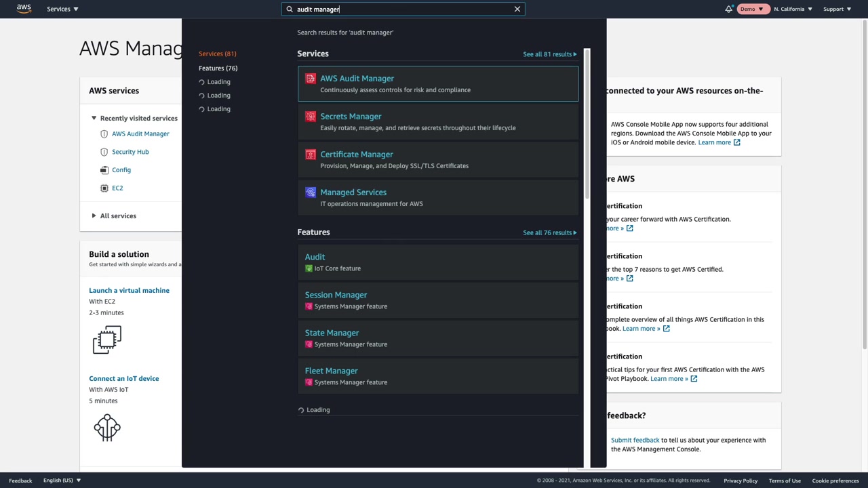This screenshot has height=488, width=868.
Task: Click the IoT Core feature icon under Audit
Action: 309,268
